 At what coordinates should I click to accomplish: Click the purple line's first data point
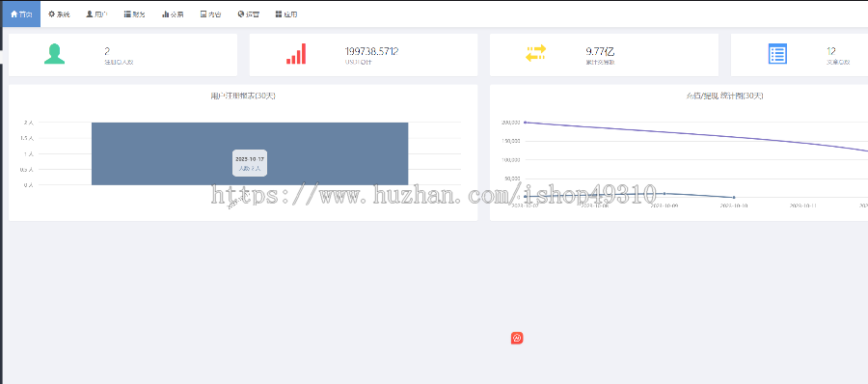525,123
